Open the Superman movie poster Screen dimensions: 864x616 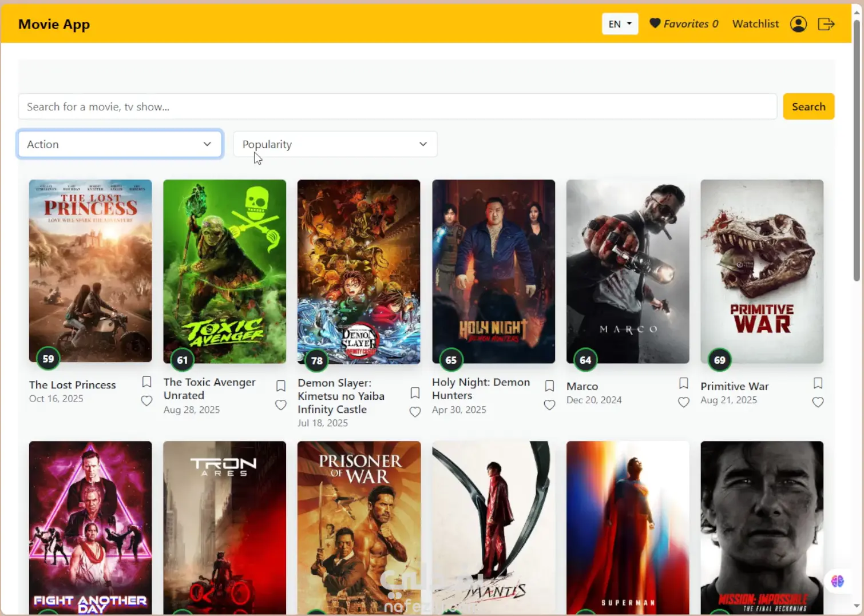pos(628,528)
